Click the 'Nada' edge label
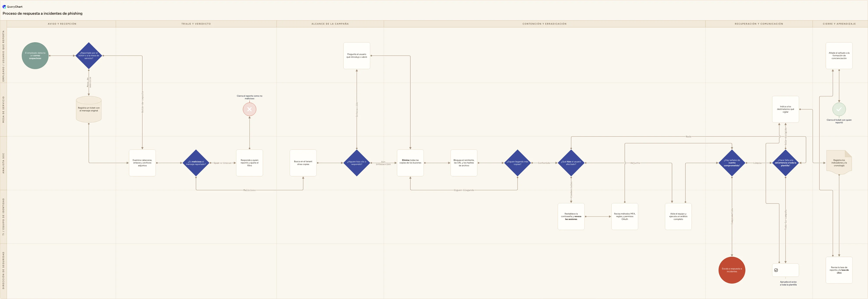Viewport: 868px width, 299px height. tap(688, 136)
